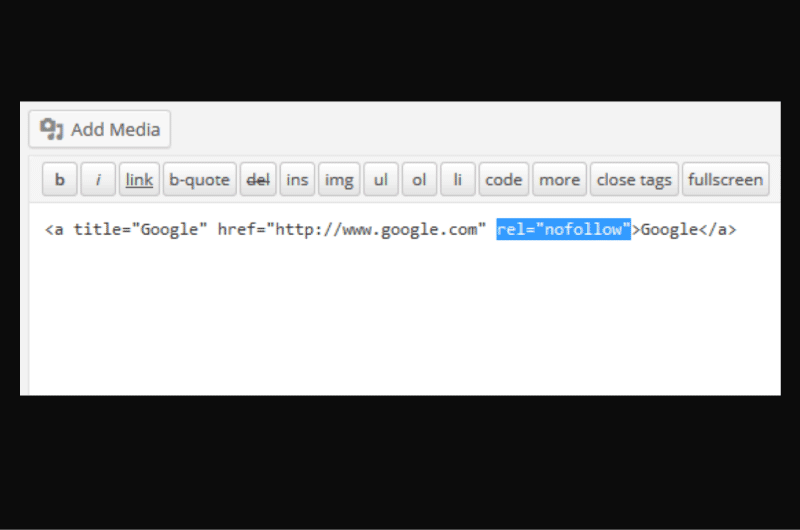Apply italic with the i button
Screen dimensions: 800x530
click(x=98, y=180)
